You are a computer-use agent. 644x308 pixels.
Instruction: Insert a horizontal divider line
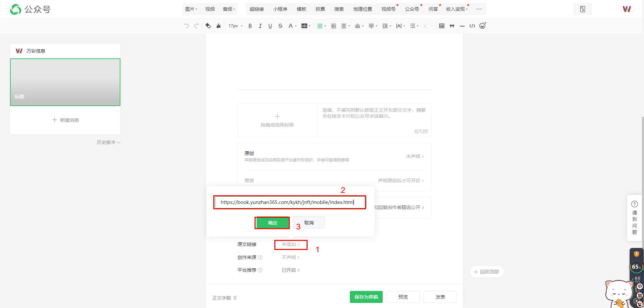coord(462,26)
